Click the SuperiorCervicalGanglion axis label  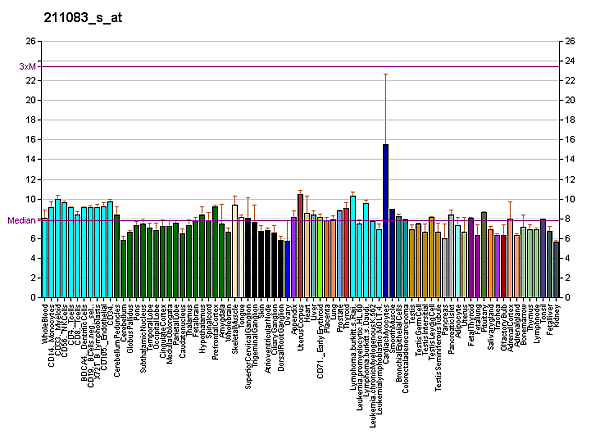248,347
